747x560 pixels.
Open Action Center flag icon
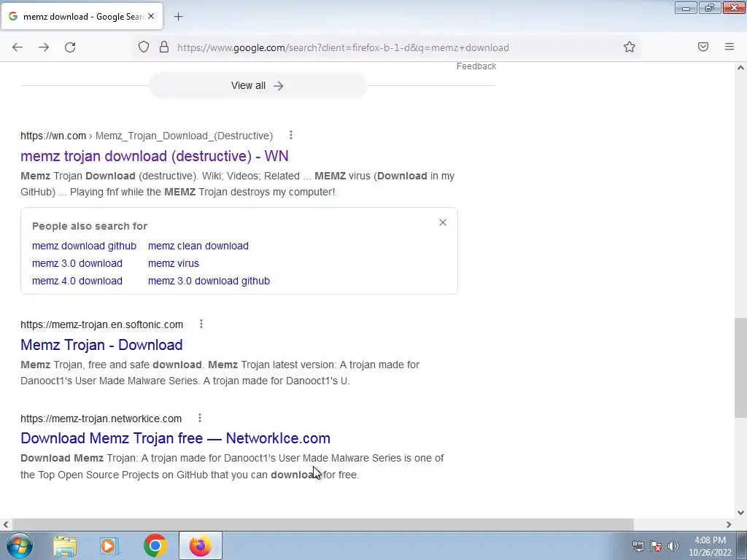656,546
